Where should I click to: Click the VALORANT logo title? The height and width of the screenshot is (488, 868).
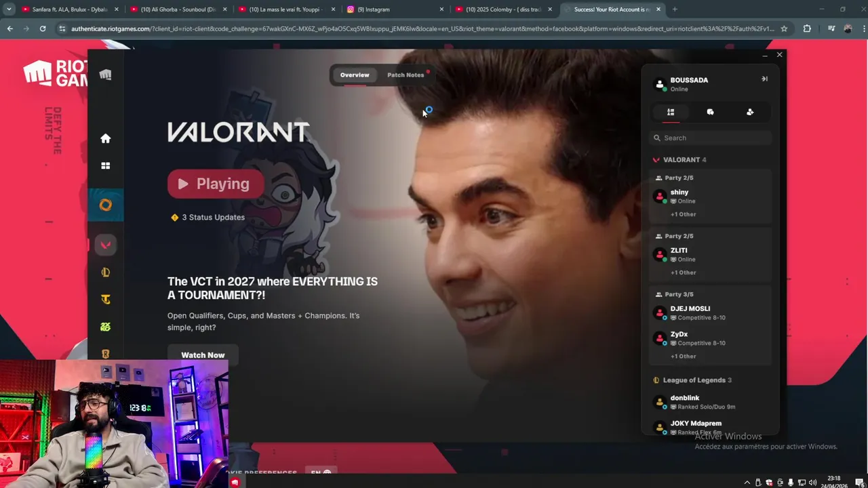(x=238, y=132)
